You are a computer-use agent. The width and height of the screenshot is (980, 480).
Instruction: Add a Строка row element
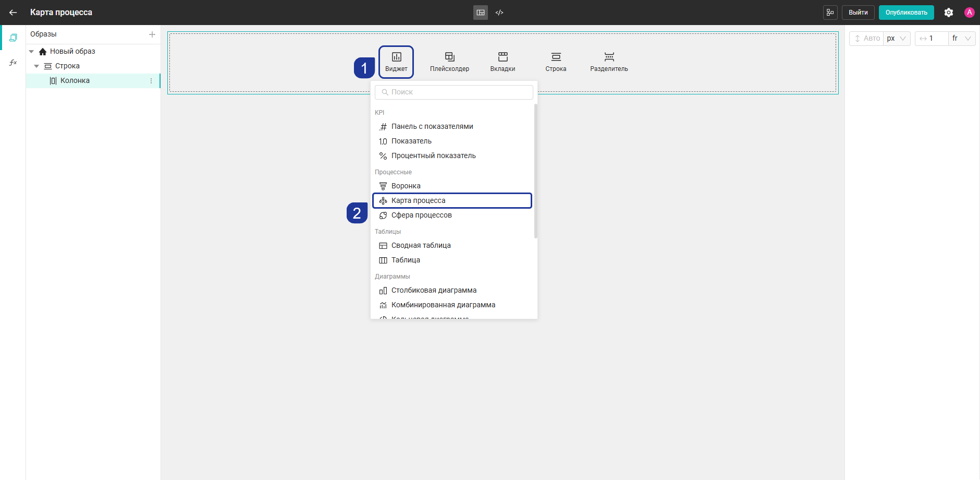[556, 62]
